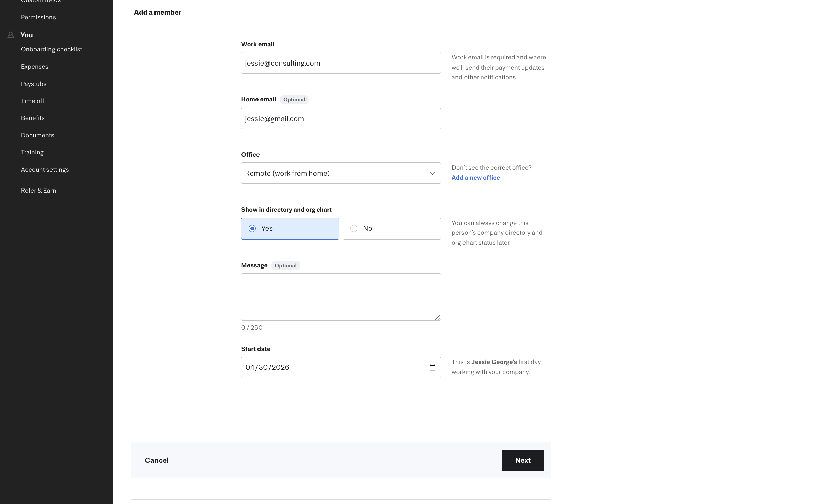Viewport: 824px width, 504px height.
Task: Follow the Add a new office link
Action: click(x=475, y=178)
